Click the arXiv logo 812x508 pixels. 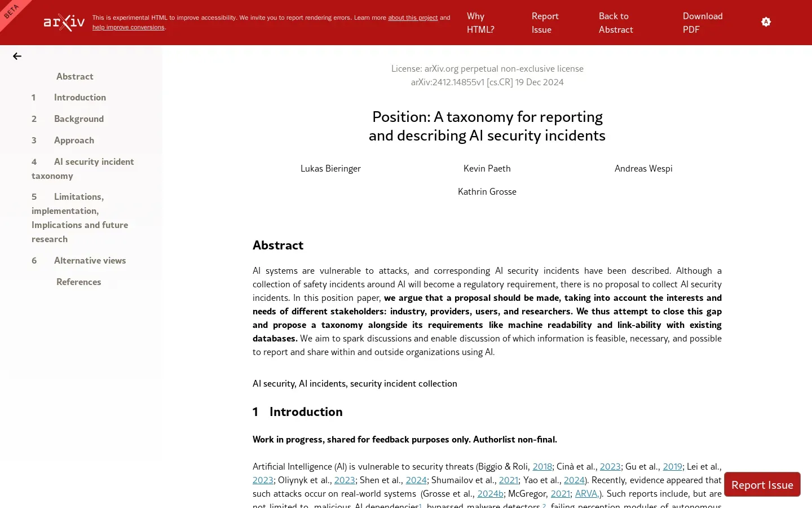(64, 23)
